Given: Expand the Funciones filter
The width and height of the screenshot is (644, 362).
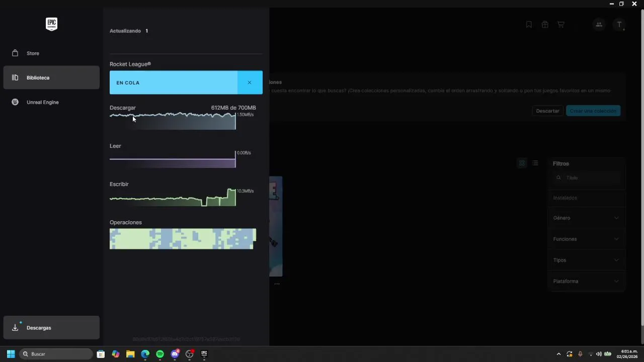Looking at the screenshot, I should (x=587, y=239).
